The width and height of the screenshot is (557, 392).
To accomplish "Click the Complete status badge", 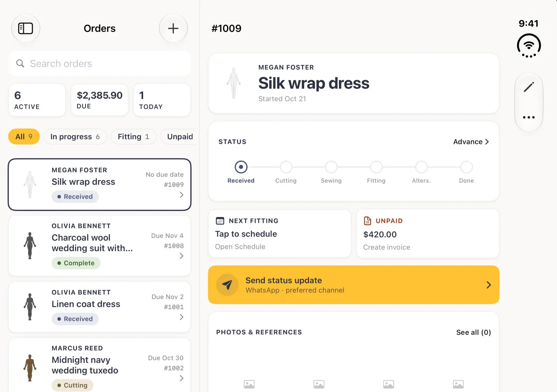I will (x=76, y=263).
